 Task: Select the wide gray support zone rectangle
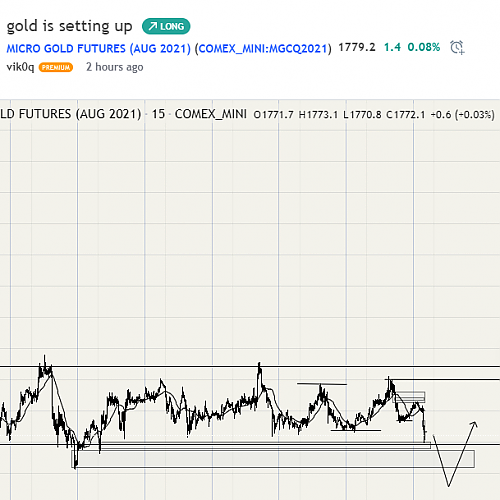(273, 459)
